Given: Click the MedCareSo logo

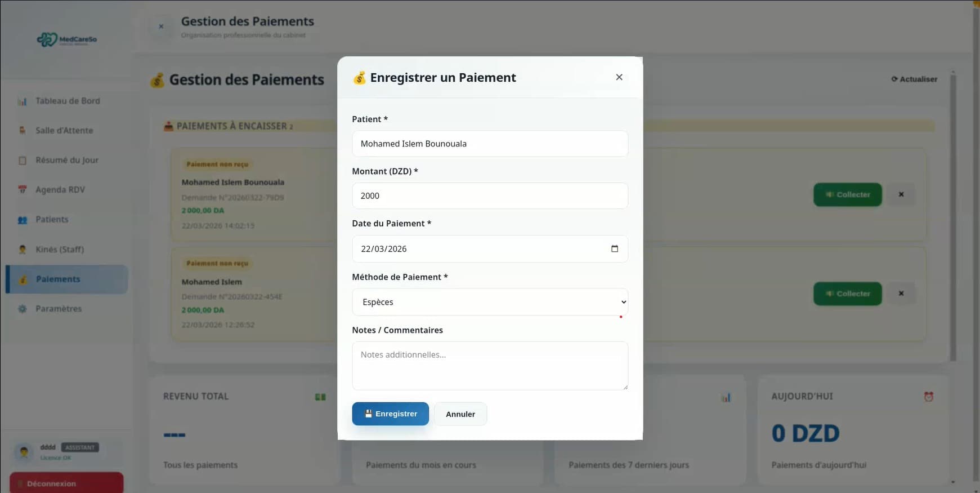Looking at the screenshot, I should (66, 39).
